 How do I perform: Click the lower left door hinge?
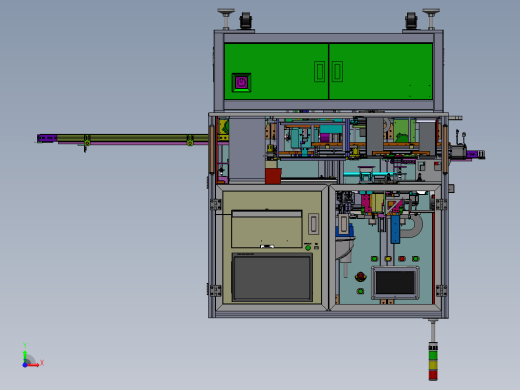click(215, 290)
